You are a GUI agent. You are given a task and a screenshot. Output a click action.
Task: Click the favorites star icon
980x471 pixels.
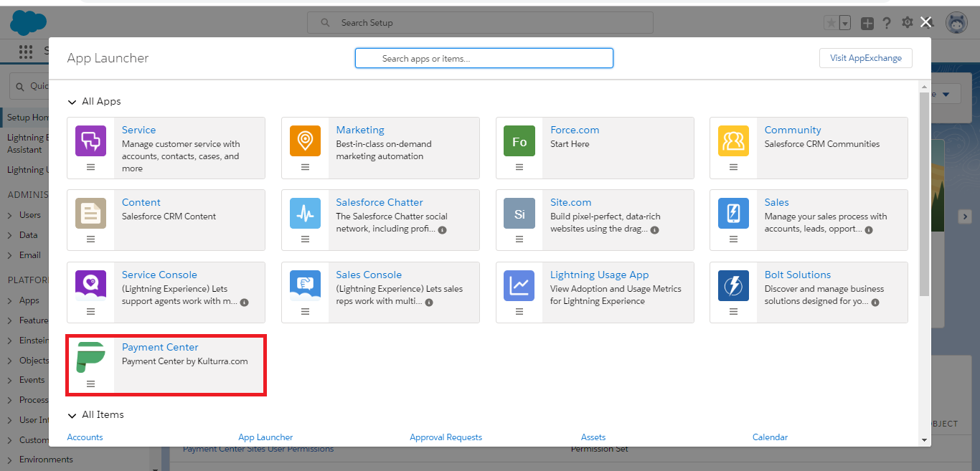[x=831, y=23]
